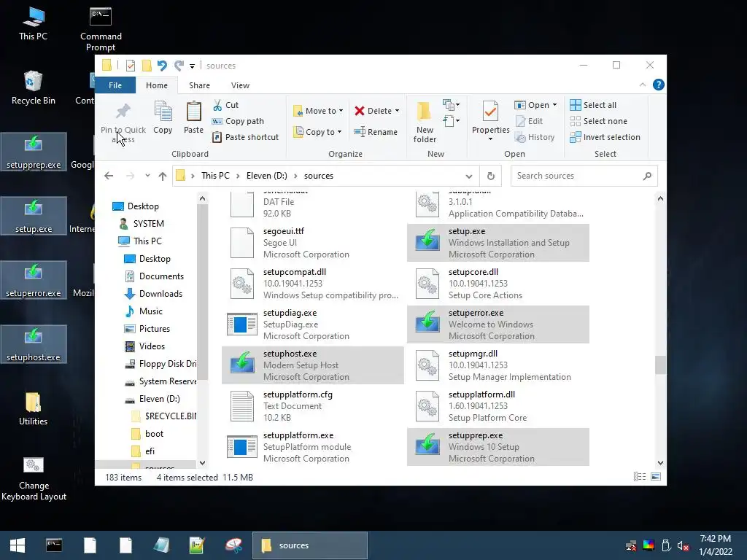Click Pin to Quick access icon
Image resolution: width=747 pixels, height=560 pixels.
pos(123,112)
